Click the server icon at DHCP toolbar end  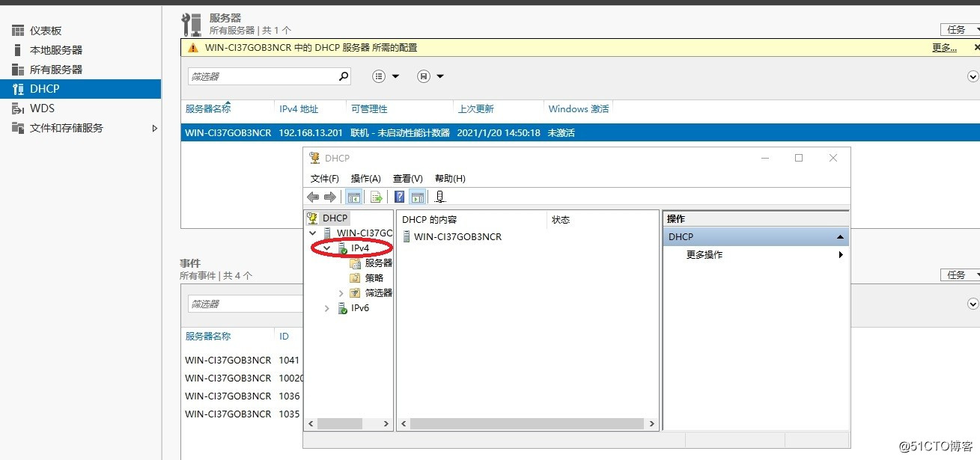[440, 197]
